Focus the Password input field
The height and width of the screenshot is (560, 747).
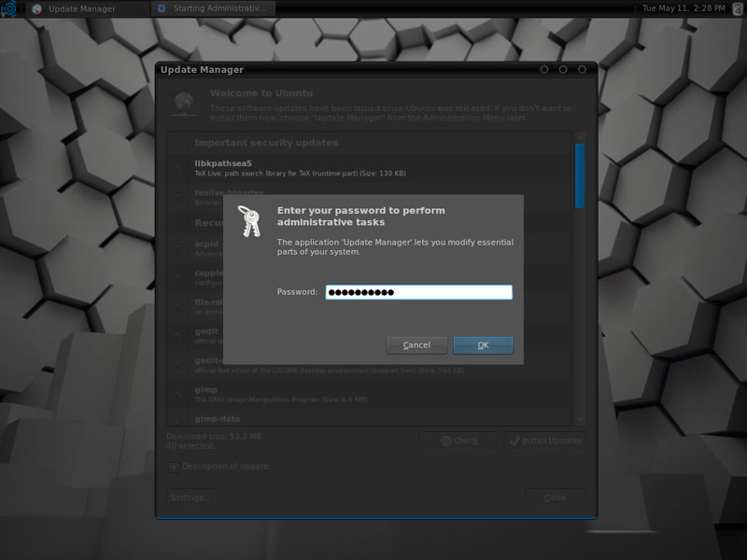[x=418, y=292]
